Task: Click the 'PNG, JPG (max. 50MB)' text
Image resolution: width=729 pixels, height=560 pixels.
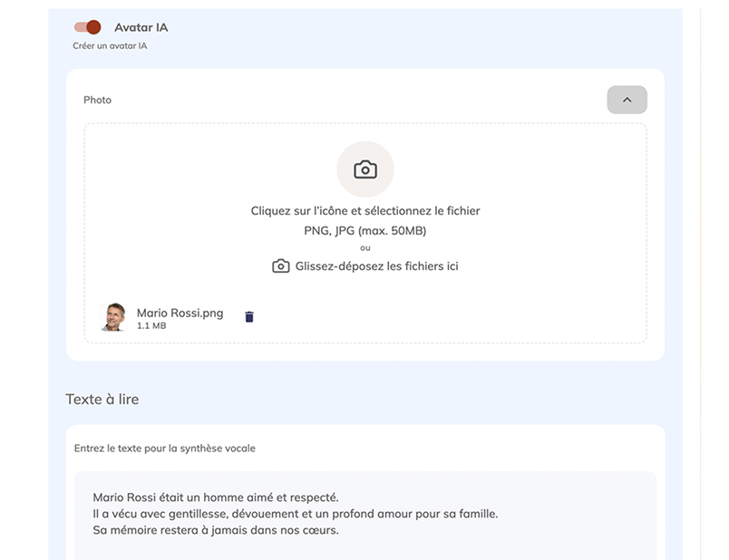Action: 364,230
